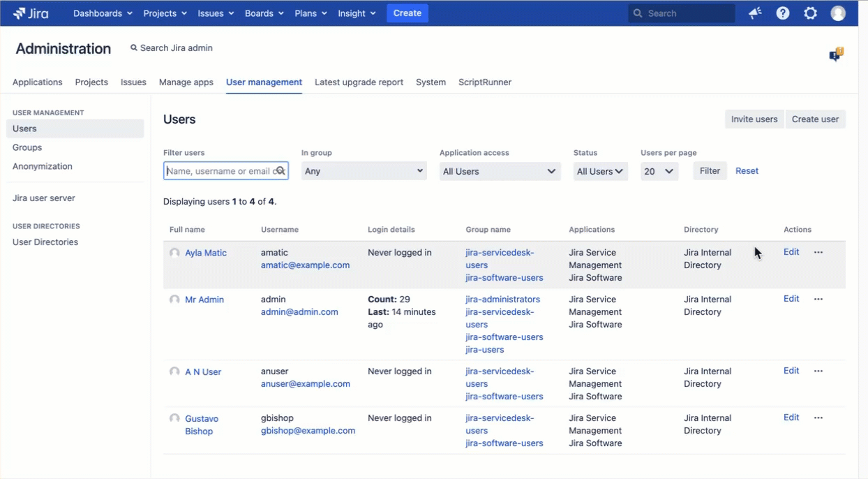Open Gustavo Bishop's profile link
The height and width of the screenshot is (479, 868).
click(x=202, y=425)
